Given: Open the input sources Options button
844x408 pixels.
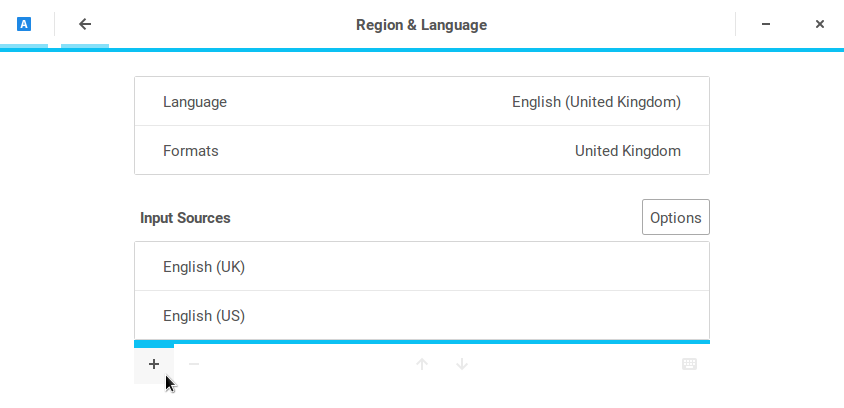Looking at the screenshot, I should (x=676, y=217).
